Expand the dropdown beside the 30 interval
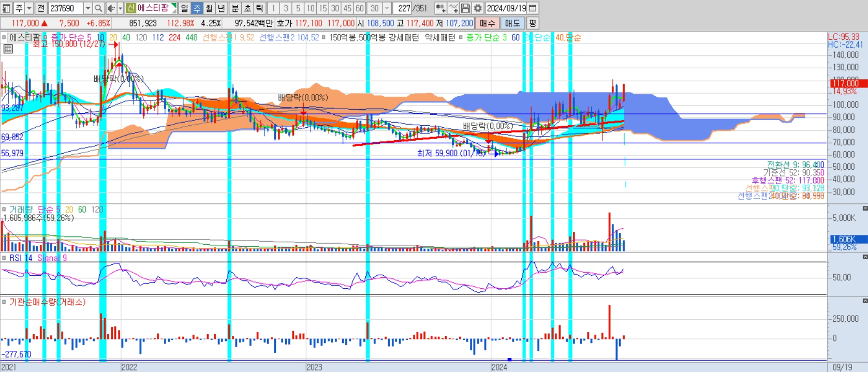The height and width of the screenshot is (372, 868). 387,8
